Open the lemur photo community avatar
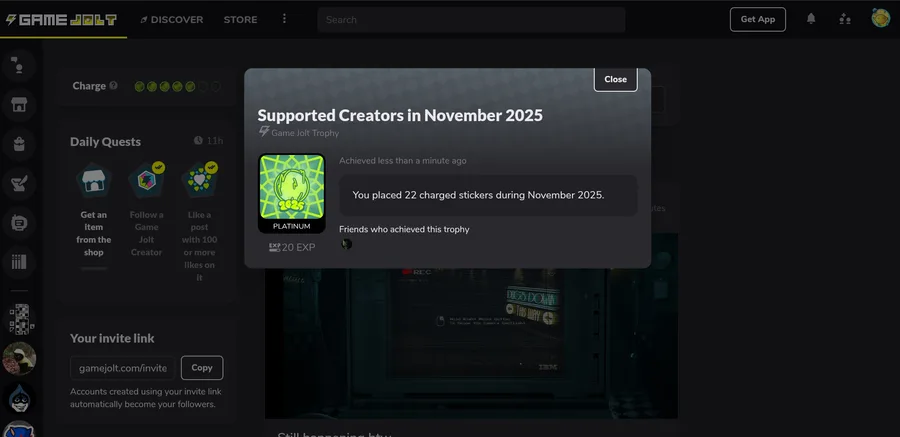The width and height of the screenshot is (900, 437). (x=20, y=358)
